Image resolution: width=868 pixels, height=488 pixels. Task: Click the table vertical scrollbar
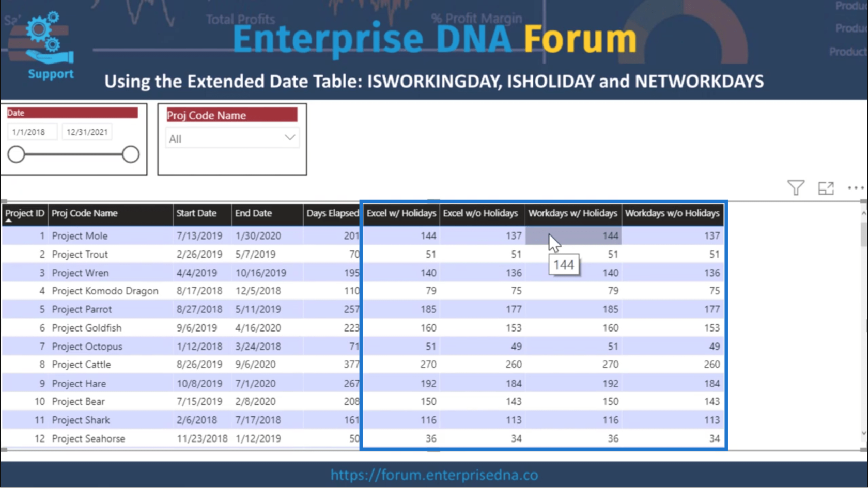[864, 235]
